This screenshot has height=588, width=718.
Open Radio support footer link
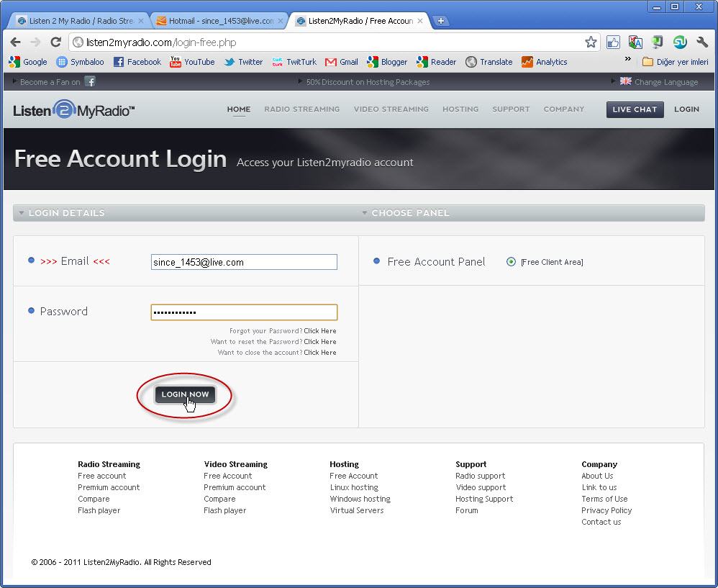pos(481,476)
